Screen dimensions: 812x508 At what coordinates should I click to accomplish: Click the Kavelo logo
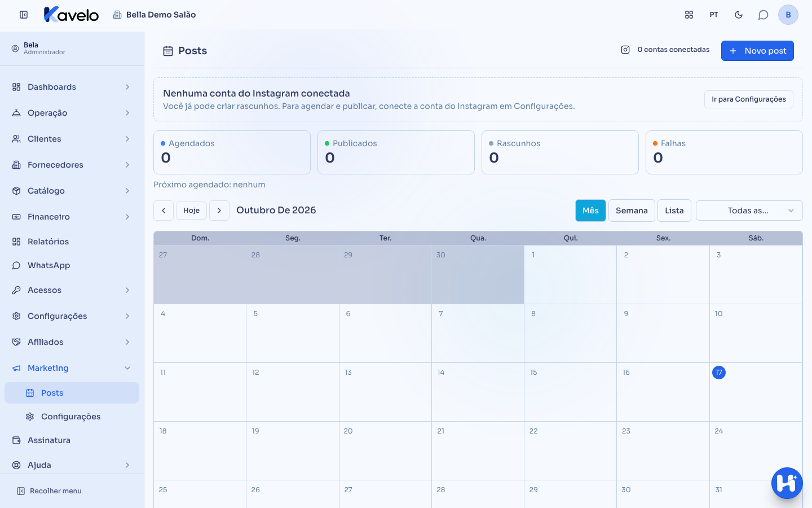coord(71,15)
